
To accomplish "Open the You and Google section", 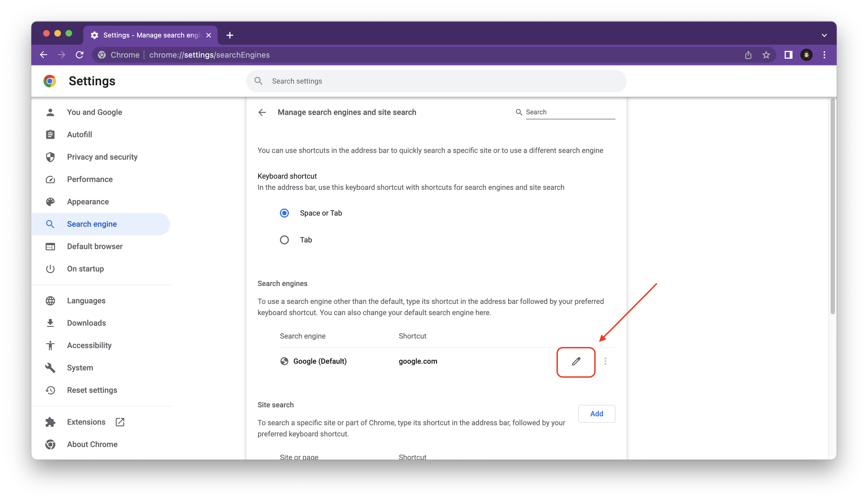I will point(94,112).
